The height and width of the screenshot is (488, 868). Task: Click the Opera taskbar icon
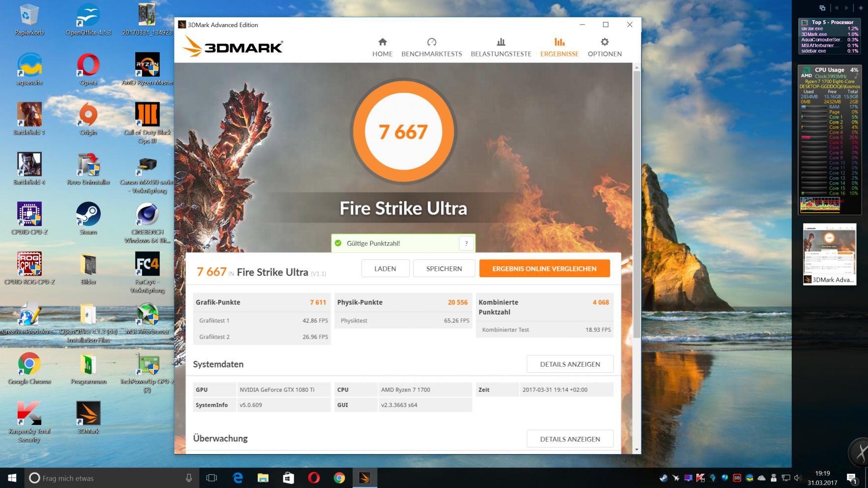tap(314, 478)
